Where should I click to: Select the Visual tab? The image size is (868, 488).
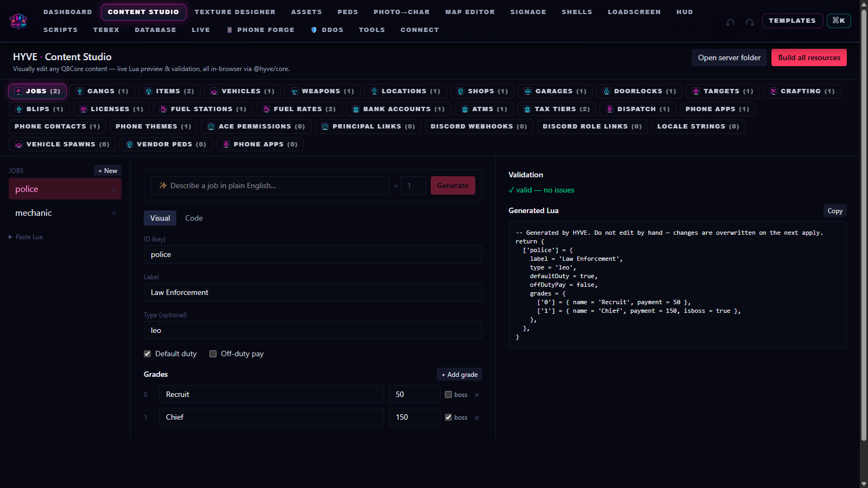[160, 218]
